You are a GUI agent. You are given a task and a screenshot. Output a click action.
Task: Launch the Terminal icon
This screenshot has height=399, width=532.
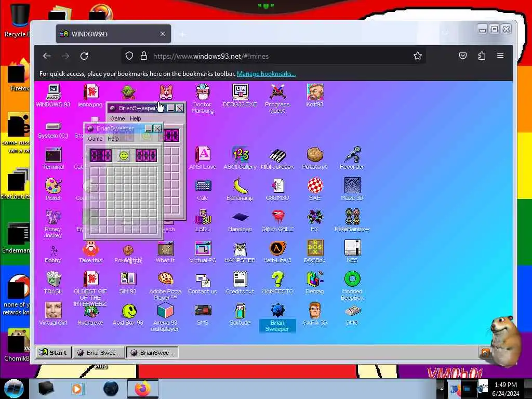point(54,158)
